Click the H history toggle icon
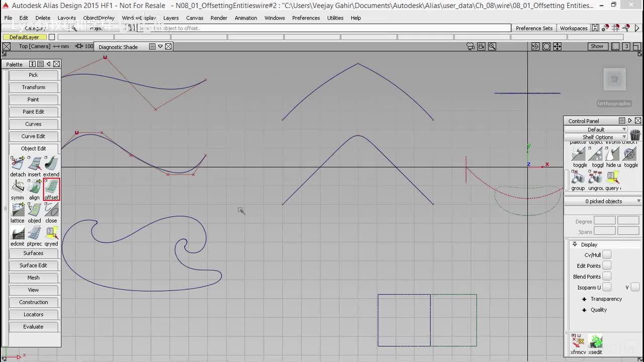 point(596,28)
